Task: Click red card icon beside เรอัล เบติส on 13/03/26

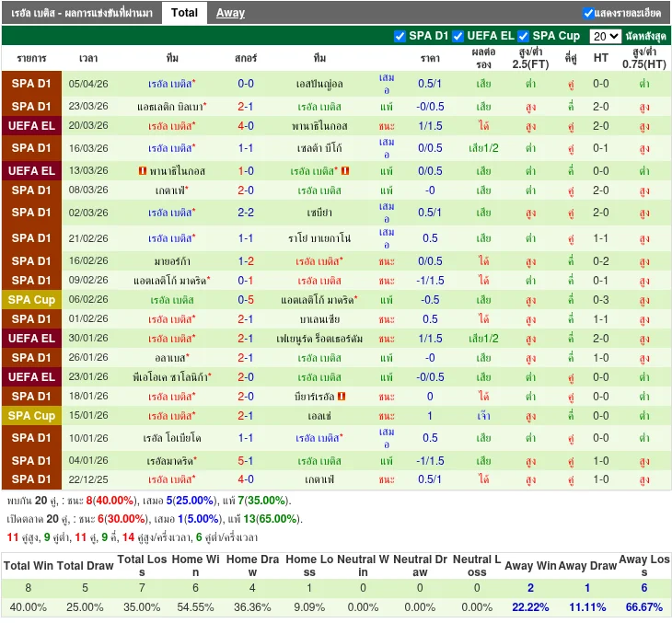Action: coord(345,171)
